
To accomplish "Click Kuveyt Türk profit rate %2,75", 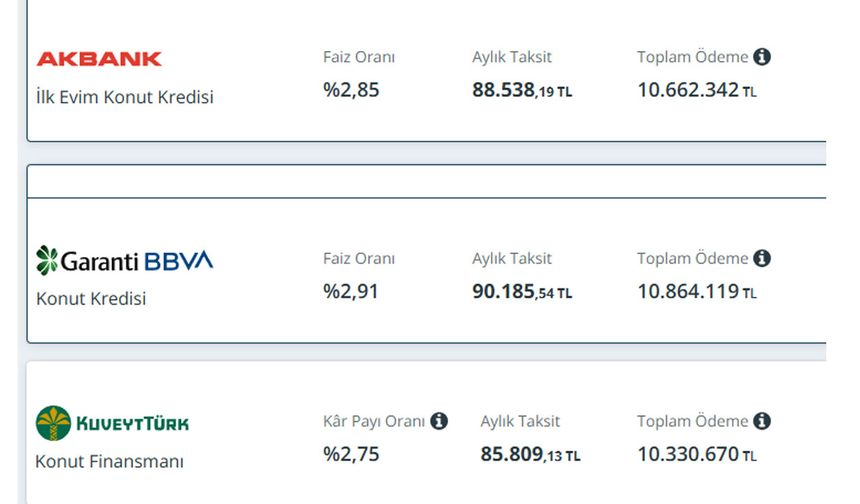I will [x=351, y=454].
